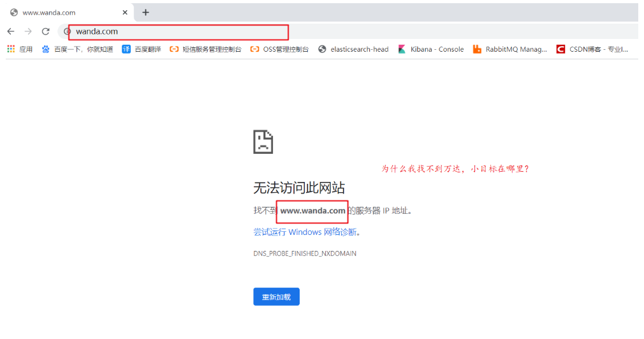Click the DNS_PROBE_FINISHED_NXDOMAIN error code

point(305,253)
